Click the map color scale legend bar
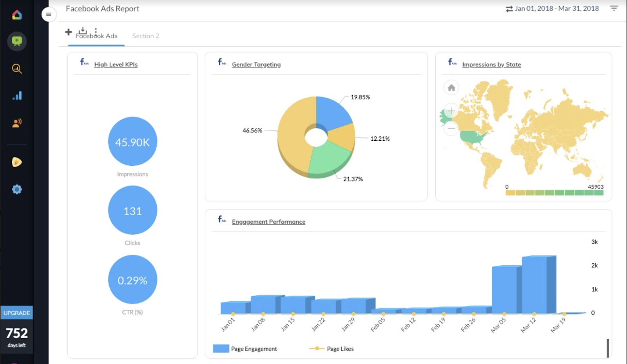 (555, 192)
